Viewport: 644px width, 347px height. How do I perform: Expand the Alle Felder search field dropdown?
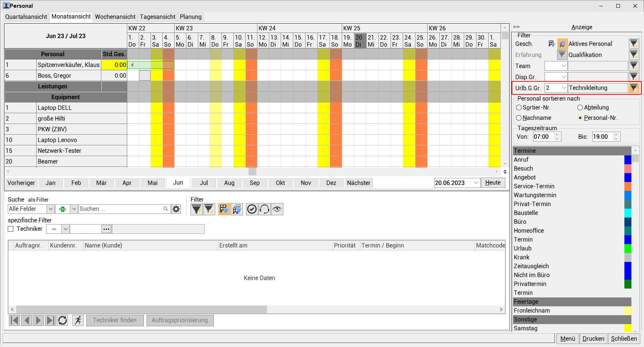click(x=51, y=209)
